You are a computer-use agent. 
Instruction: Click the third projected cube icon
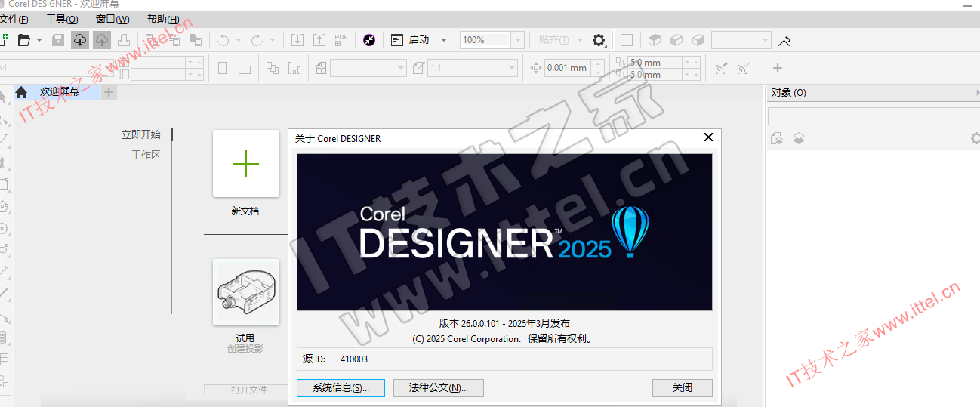[698, 40]
